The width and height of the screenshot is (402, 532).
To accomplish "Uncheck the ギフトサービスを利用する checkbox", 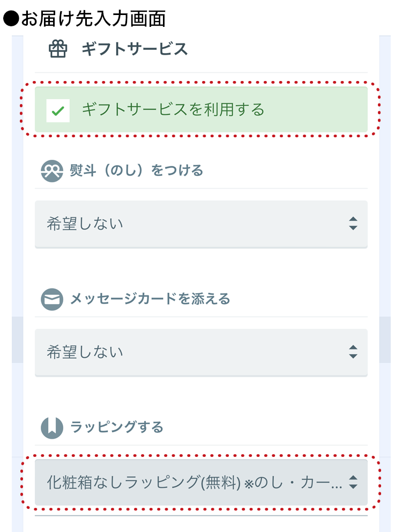I will click(x=58, y=110).
